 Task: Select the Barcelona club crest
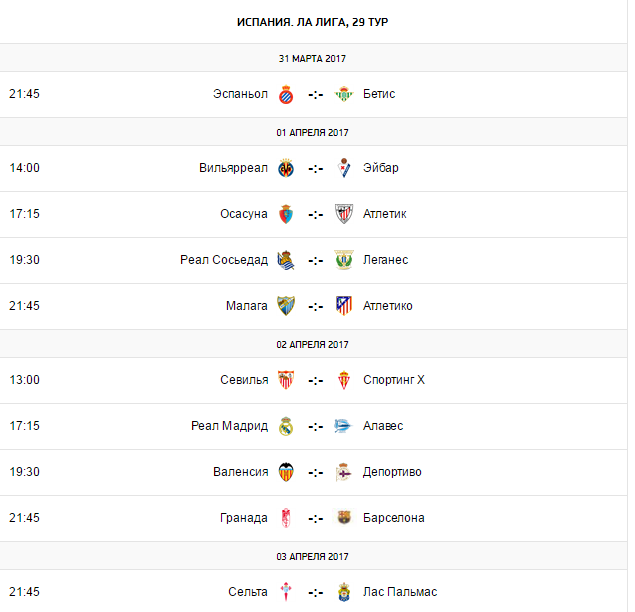click(344, 518)
